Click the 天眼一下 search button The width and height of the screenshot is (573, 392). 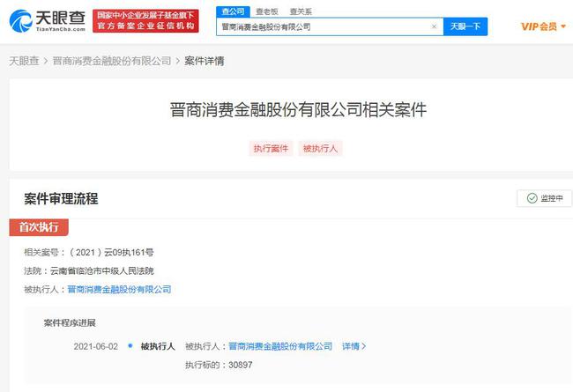(465, 26)
